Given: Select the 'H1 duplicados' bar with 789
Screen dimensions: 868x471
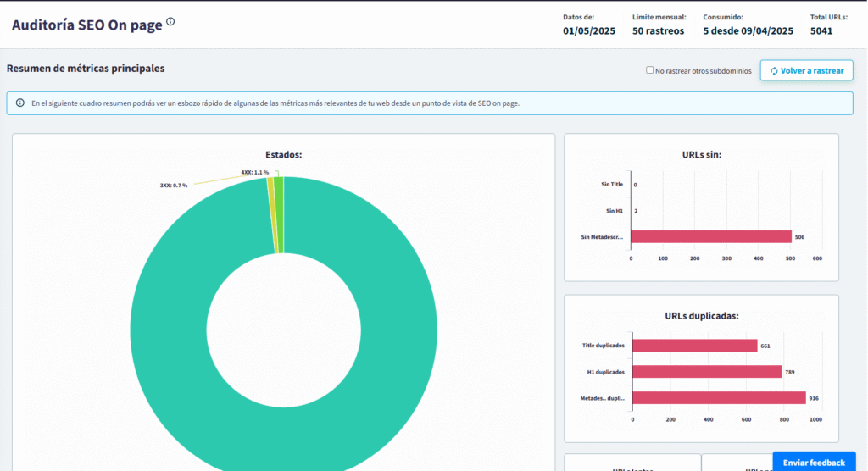Looking at the screenshot, I should coord(707,372).
